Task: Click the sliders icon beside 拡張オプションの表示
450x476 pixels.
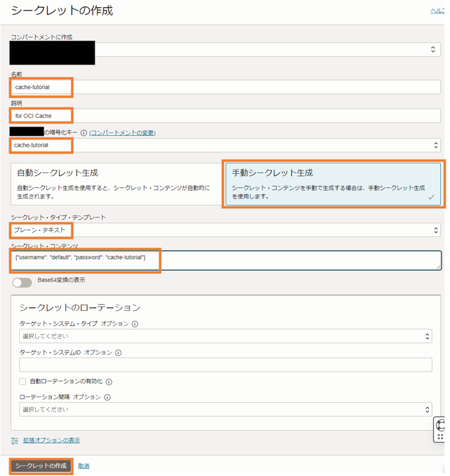Action: pyautogui.click(x=15, y=440)
